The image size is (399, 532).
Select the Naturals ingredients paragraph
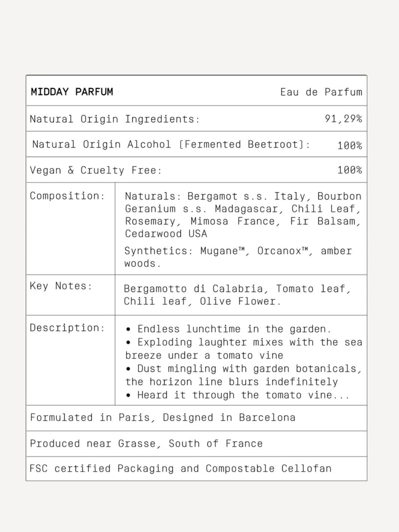pyautogui.click(x=243, y=215)
